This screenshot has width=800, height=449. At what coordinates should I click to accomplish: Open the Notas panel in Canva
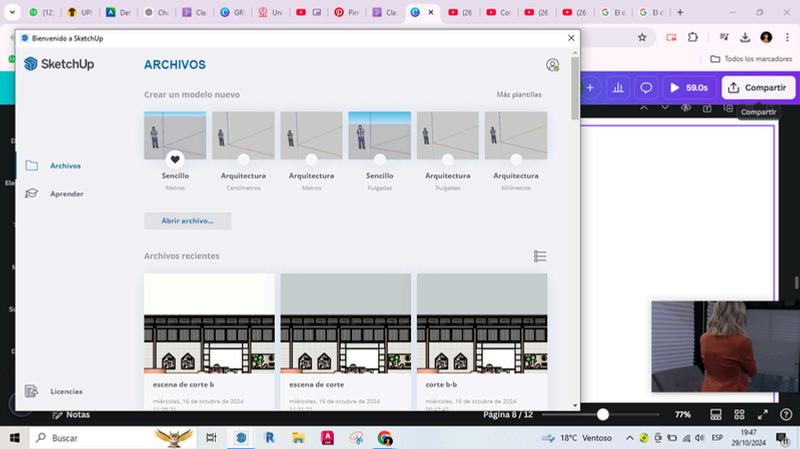[x=71, y=415]
